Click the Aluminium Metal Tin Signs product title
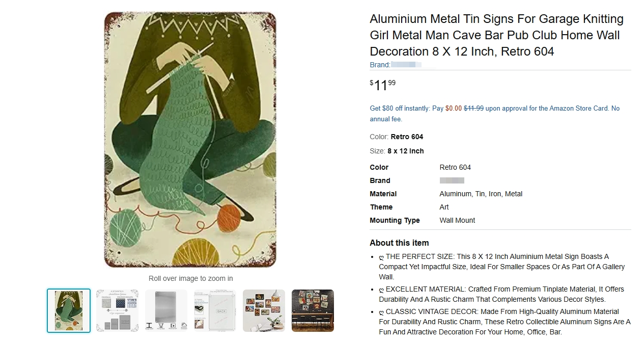This screenshot has height=340, width=644. tap(496, 35)
